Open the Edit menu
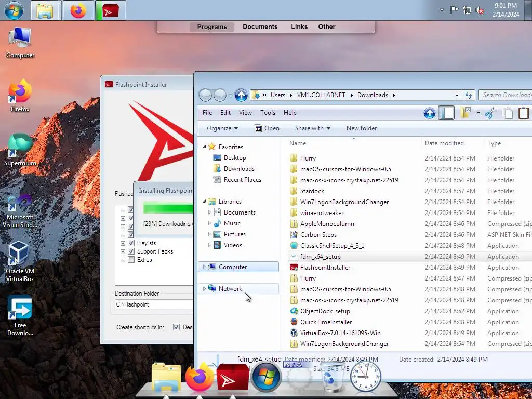Viewport: 532px width, 399px height. pos(225,113)
